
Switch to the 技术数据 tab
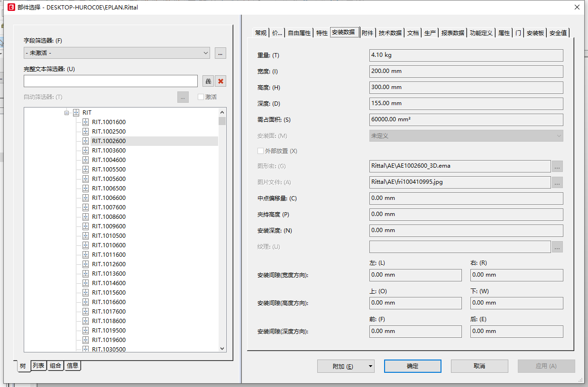click(390, 33)
